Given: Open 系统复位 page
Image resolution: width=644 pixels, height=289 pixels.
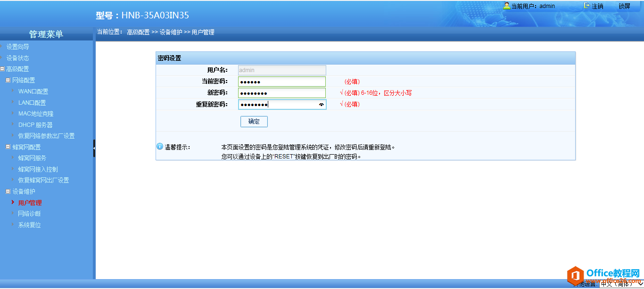Looking at the screenshot, I should pos(29,225).
